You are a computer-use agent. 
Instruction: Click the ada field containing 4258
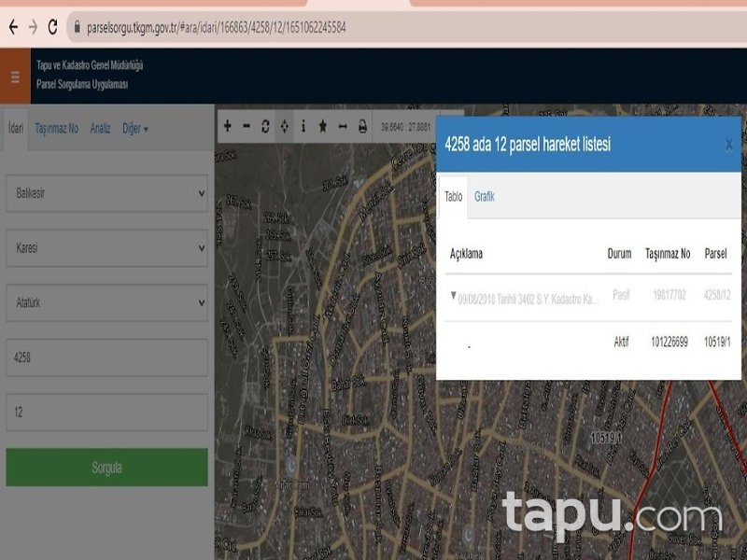106,357
